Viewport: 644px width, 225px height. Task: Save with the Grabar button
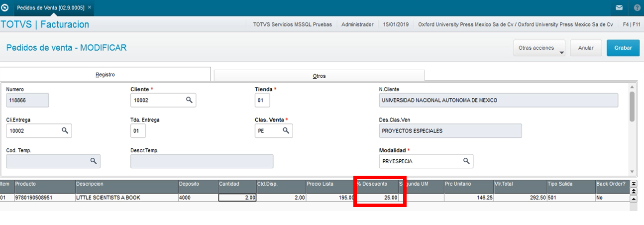click(x=623, y=48)
